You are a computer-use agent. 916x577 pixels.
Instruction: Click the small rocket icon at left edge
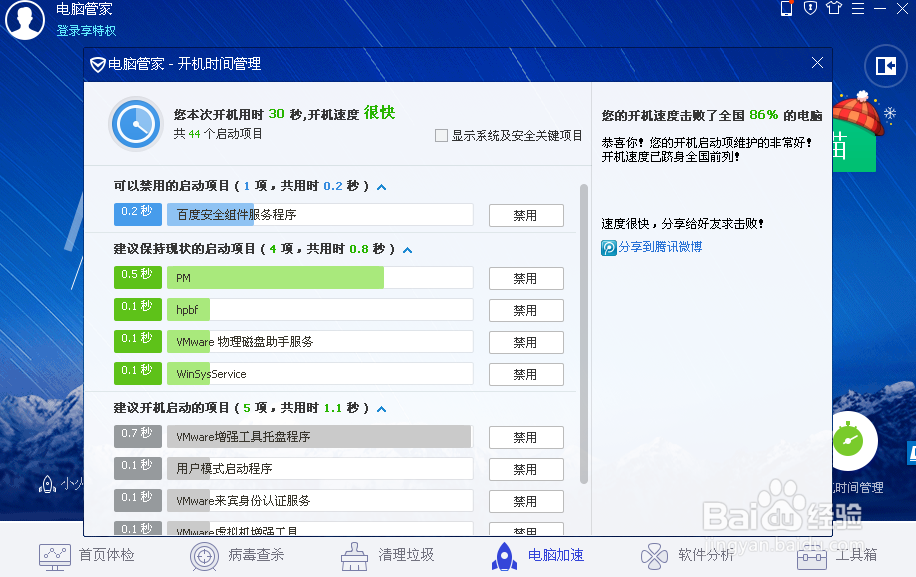[x=47, y=484]
